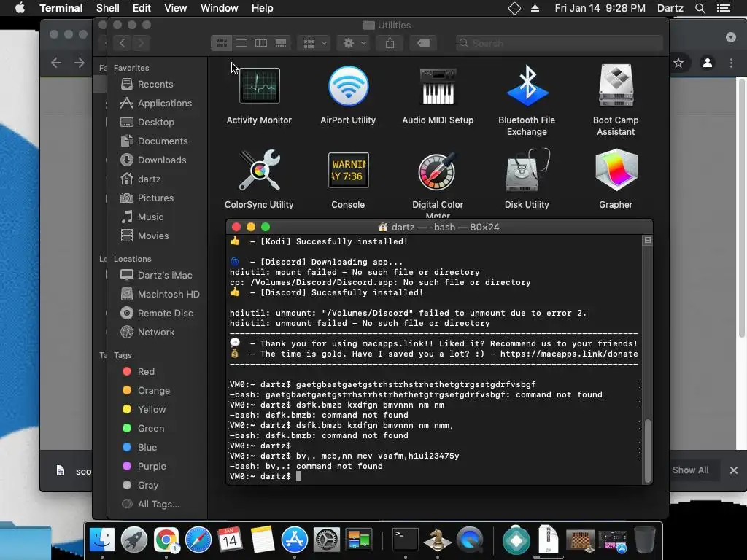Open QuickTime Player from the Dock
747x560 pixels.
click(x=470, y=540)
